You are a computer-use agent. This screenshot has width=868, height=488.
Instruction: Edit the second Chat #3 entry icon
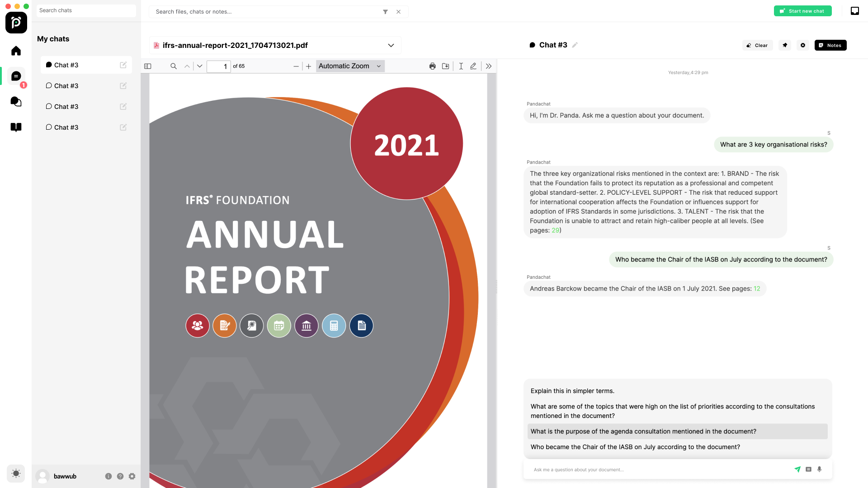(x=123, y=86)
